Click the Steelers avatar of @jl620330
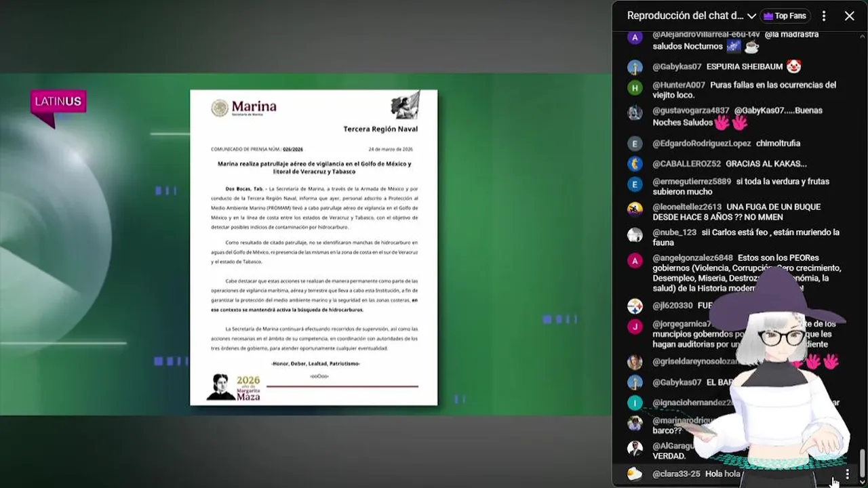The width and height of the screenshot is (868, 488). (x=635, y=306)
